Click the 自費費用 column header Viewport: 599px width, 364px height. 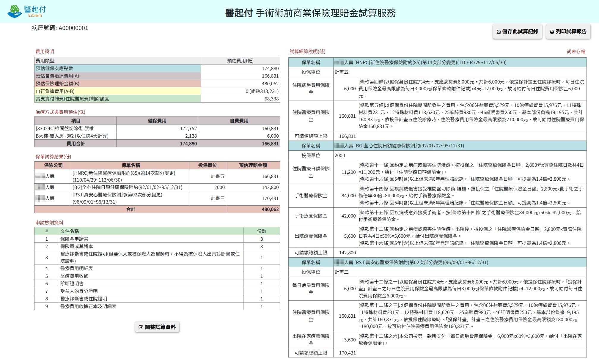pos(239,121)
